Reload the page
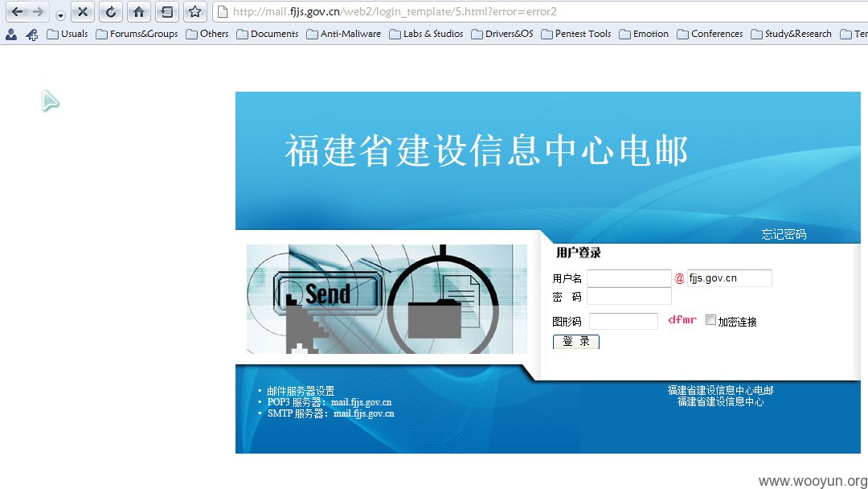Screen dimensions: 868x489 click(x=111, y=11)
